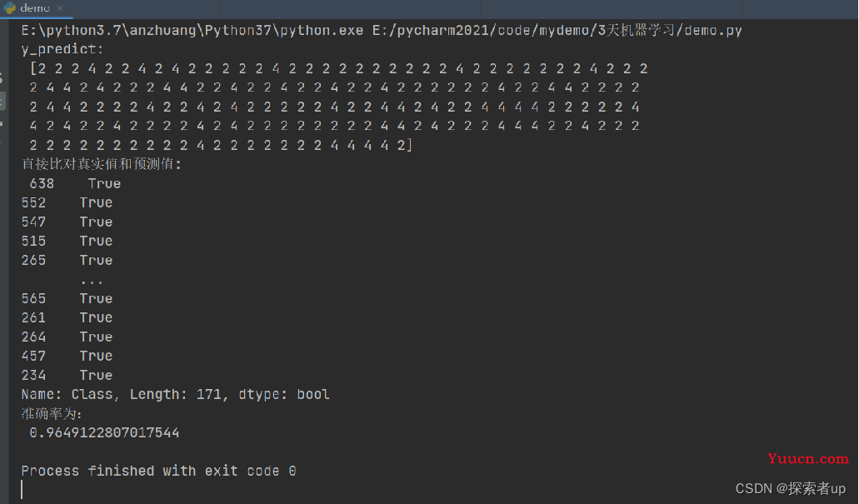Select the demo run tab label
The height and width of the screenshot is (504, 859).
point(35,8)
